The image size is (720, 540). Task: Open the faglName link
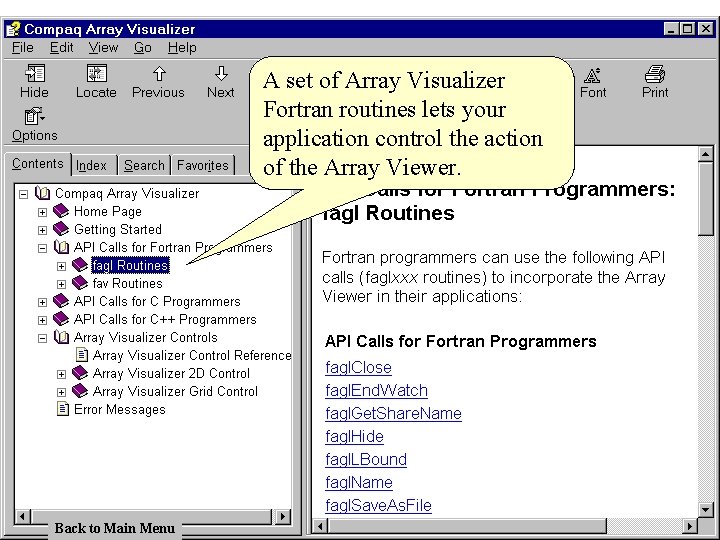(359, 482)
